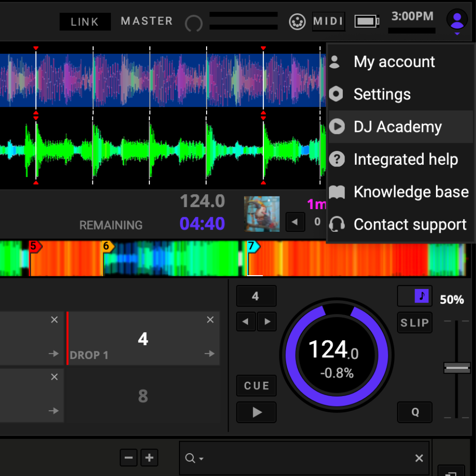
Task: Clear the search field with the X
Action: coord(419,458)
